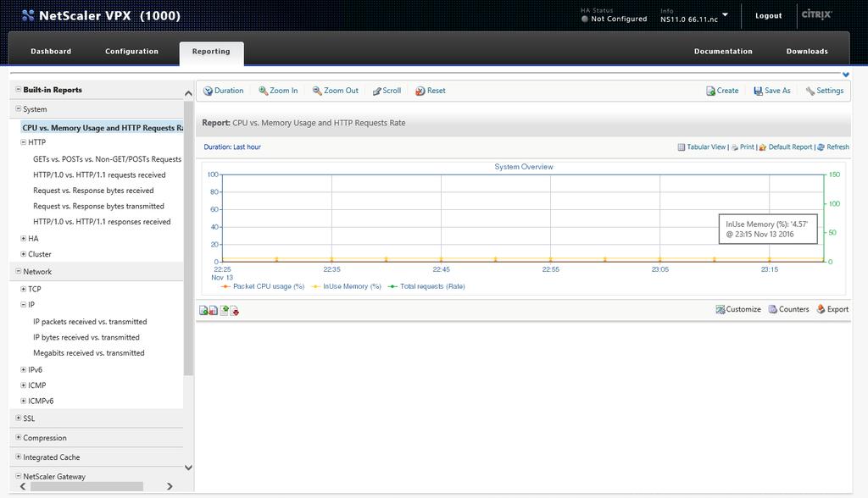Open Megabits received vs. transmitted

tap(88, 352)
